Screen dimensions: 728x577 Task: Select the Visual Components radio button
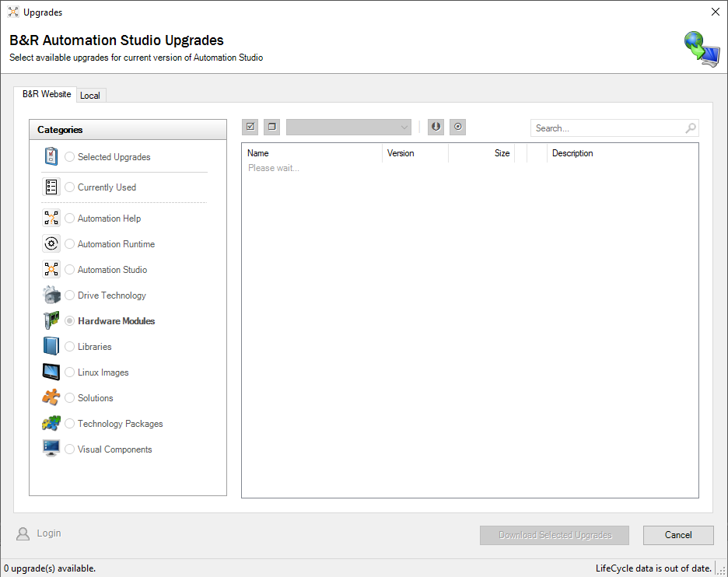(x=70, y=449)
